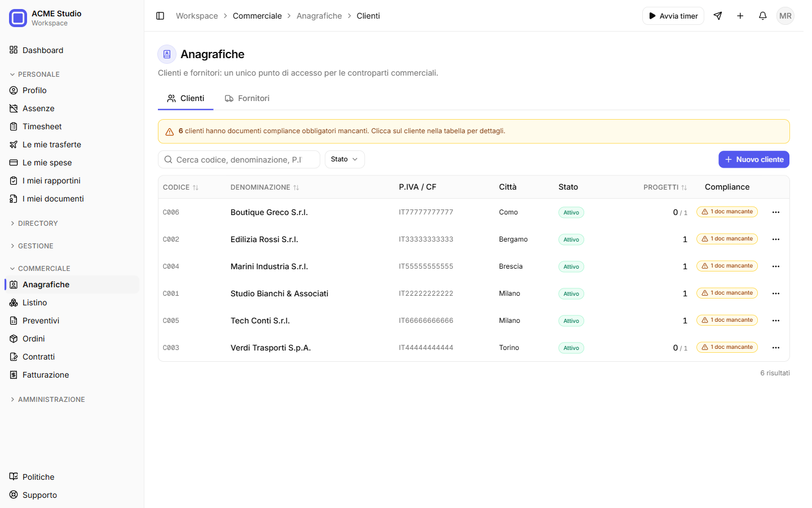Open three-dots menu for Verdi Trasporti S.p.A.
The width and height of the screenshot is (812, 508).
(776, 348)
